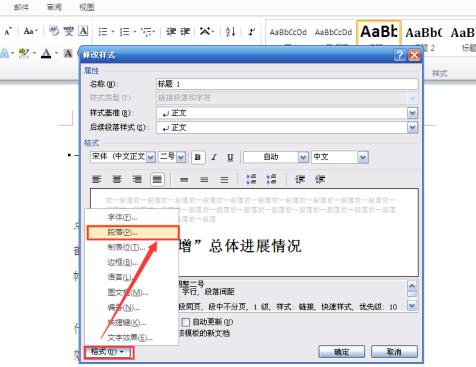476x367 pixels.
Task: Choose 语言(L) from format menu
Action: [x=132, y=277]
